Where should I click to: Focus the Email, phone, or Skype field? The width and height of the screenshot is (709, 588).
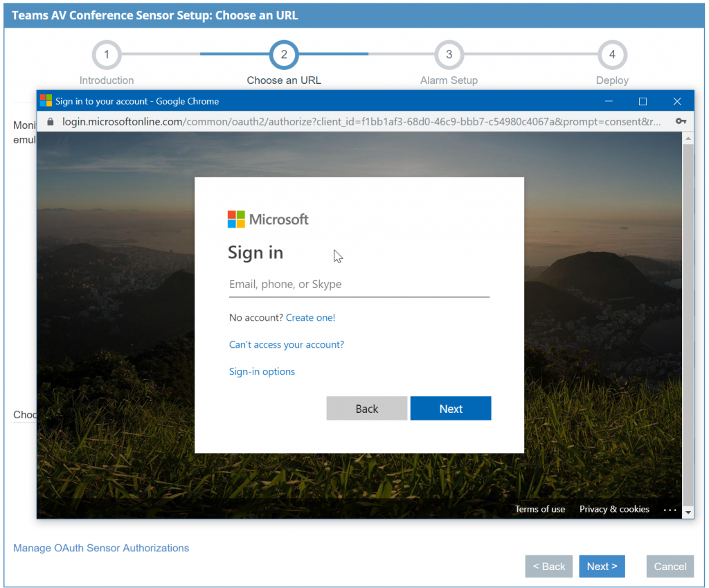(359, 285)
